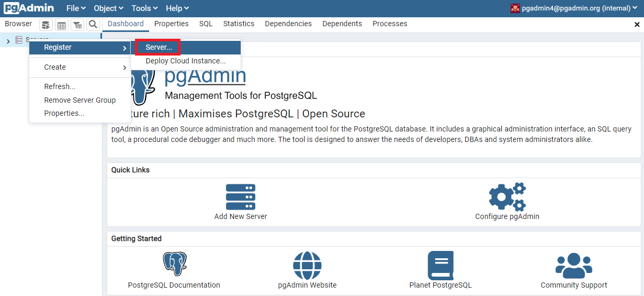Click the Quick Links section header

(x=130, y=170)
